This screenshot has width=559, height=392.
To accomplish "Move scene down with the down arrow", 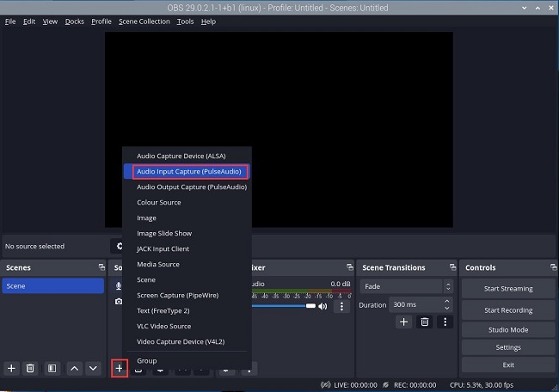I will click(93, 368).
